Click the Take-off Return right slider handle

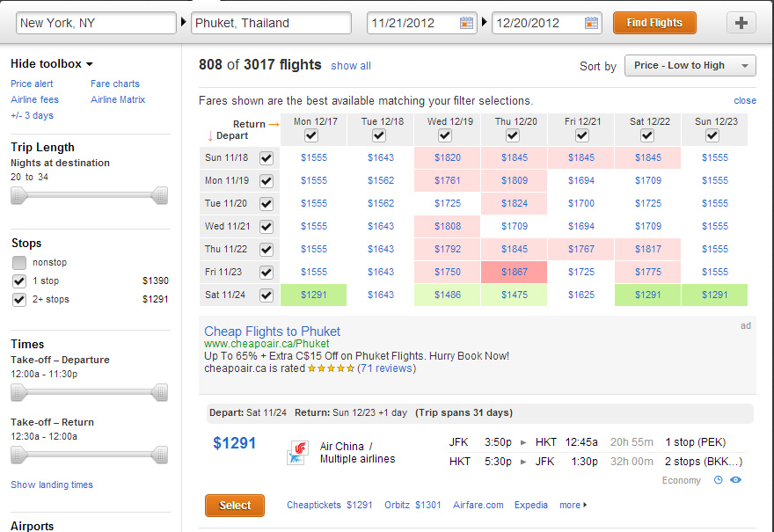[160, 455]
